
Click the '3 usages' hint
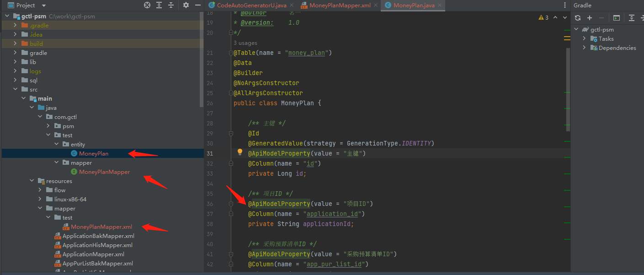245,43
